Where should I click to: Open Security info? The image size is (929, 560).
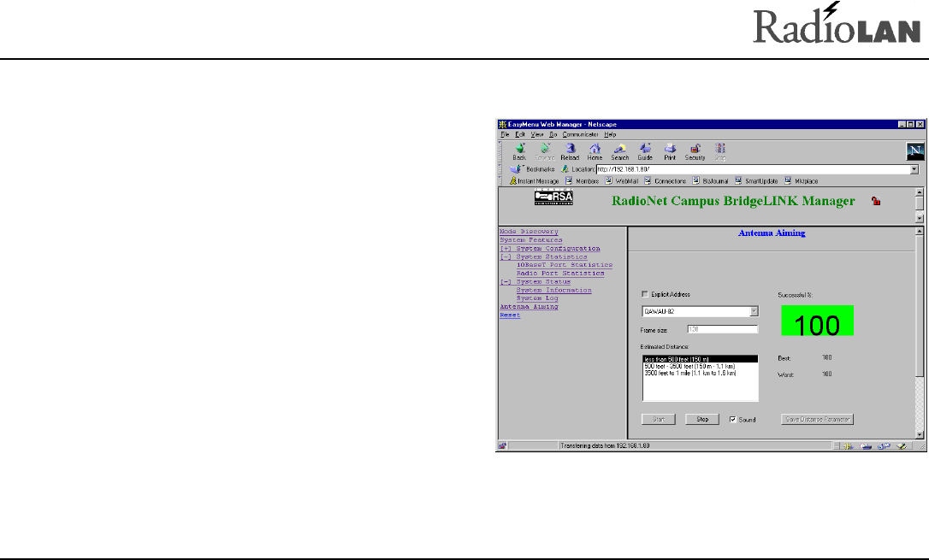tap(695, 151)
